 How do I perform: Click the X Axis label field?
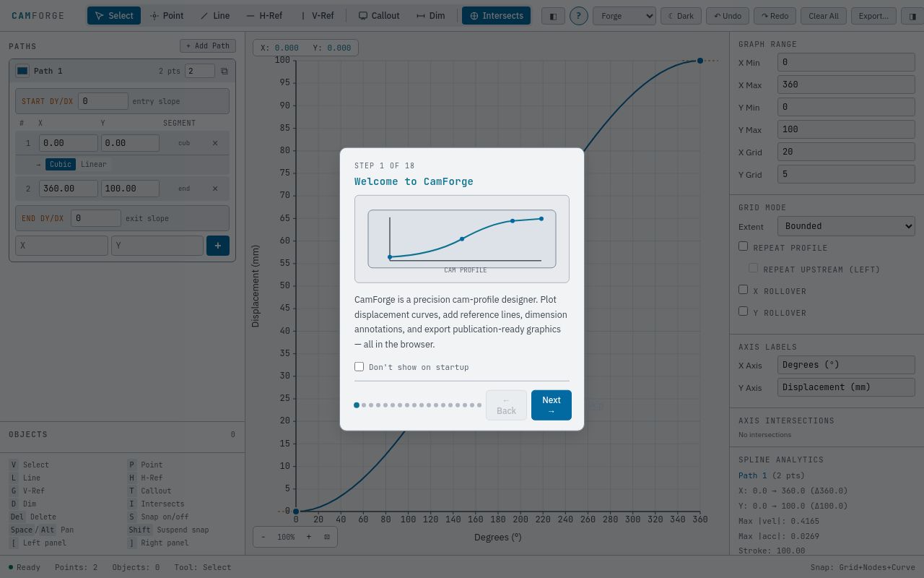[846, 365]
